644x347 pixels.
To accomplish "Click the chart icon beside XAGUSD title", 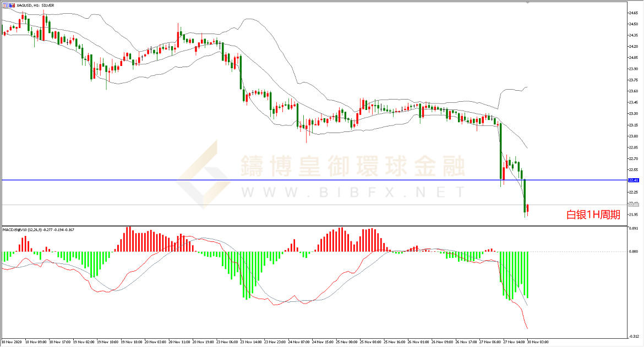I will 4,5.
